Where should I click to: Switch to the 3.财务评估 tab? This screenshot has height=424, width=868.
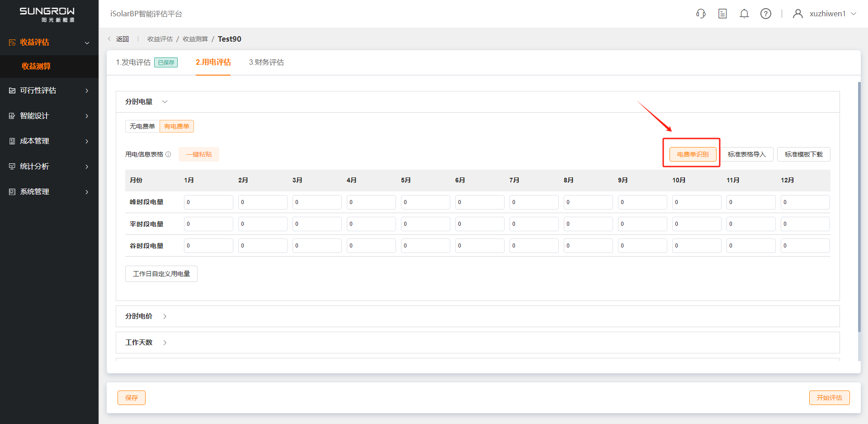(x=266, y=62)
